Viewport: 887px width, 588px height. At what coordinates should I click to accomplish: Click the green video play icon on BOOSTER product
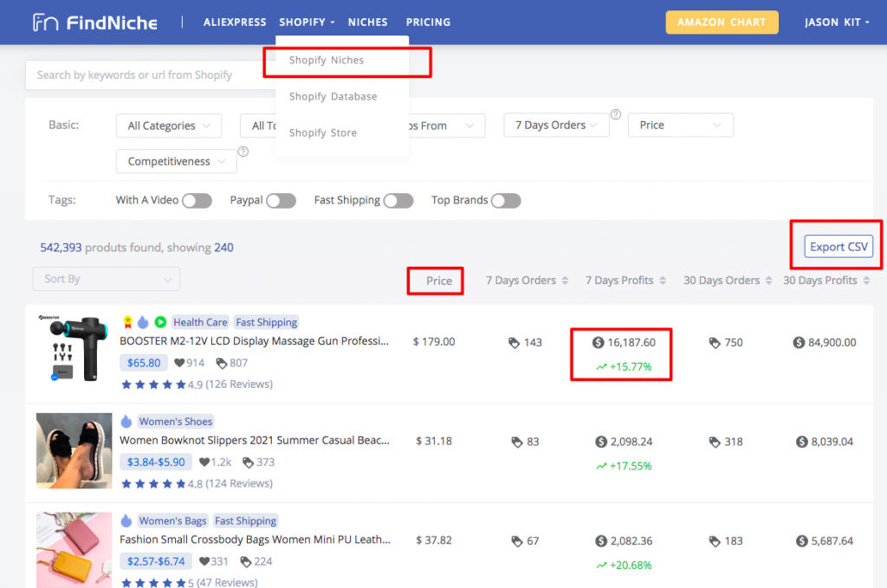160,321
